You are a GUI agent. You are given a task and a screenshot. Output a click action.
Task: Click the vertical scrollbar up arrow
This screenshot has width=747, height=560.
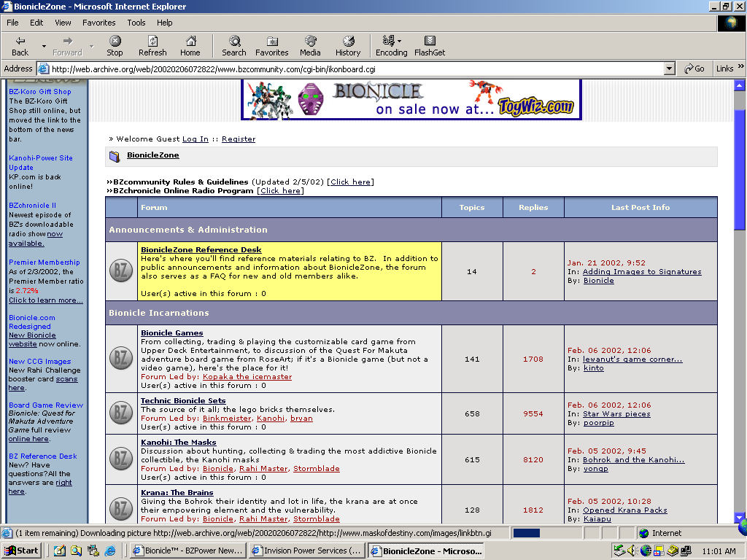(x=740, y=86)
